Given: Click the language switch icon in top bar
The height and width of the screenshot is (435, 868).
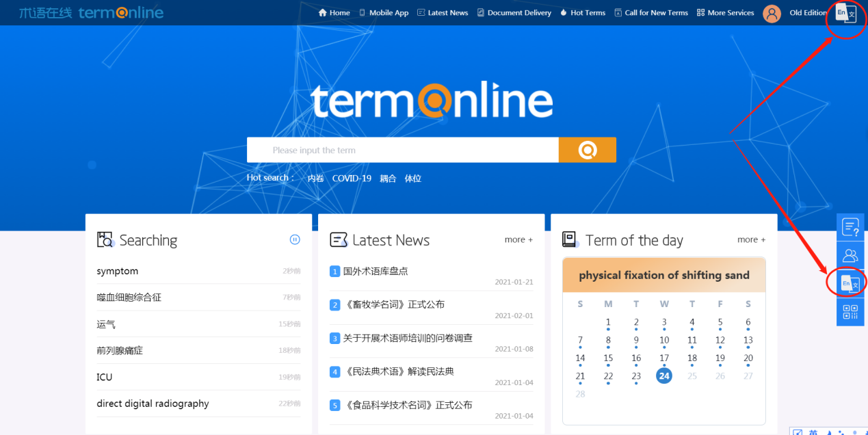Looking at the screenshot, I should tap(846, 14).
